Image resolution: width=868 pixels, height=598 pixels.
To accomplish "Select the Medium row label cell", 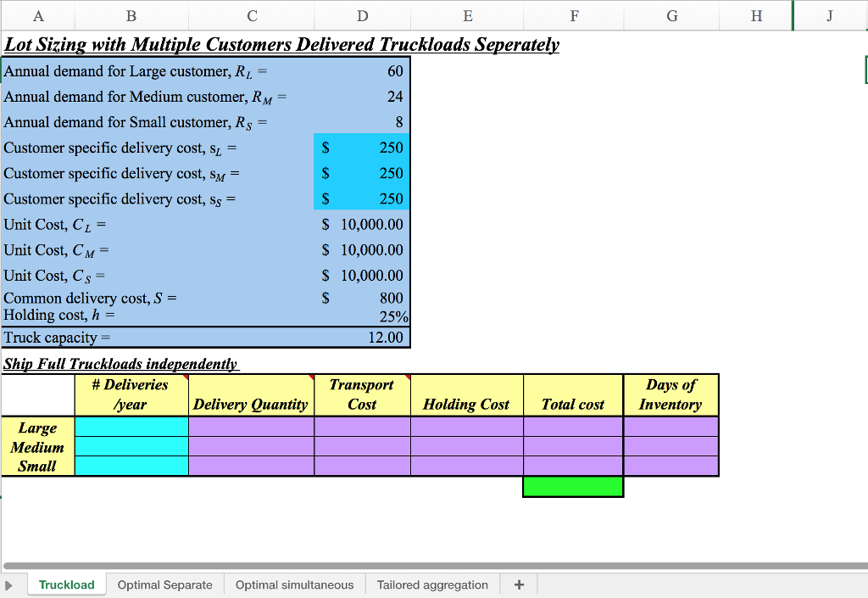I will pyautogui.click(x=37, y=446).
